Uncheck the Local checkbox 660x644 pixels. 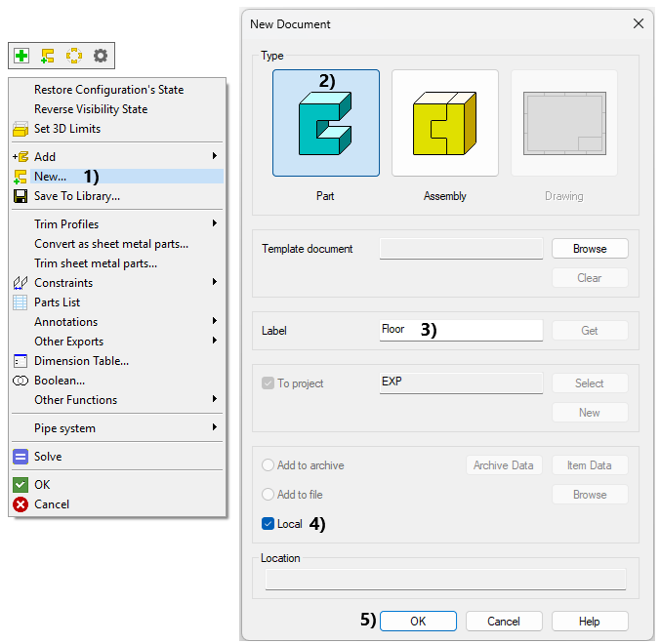[x=268, y=524]
